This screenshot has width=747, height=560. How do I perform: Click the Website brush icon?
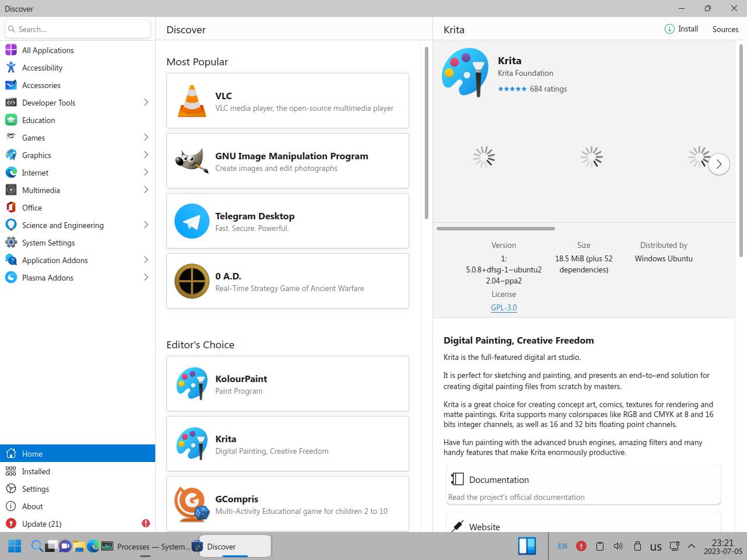coord(458,526)
